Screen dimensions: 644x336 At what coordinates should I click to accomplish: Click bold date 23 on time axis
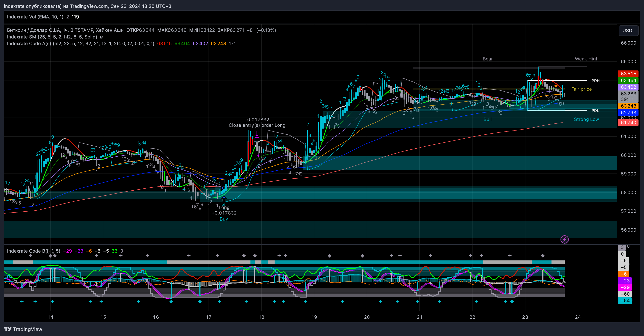[525, 317]
